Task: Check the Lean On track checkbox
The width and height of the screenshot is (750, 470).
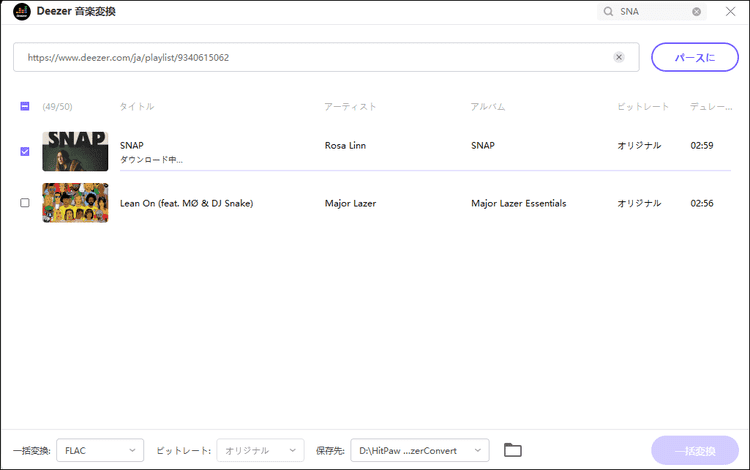Action: pyautogui.click(x=25, y=203)
